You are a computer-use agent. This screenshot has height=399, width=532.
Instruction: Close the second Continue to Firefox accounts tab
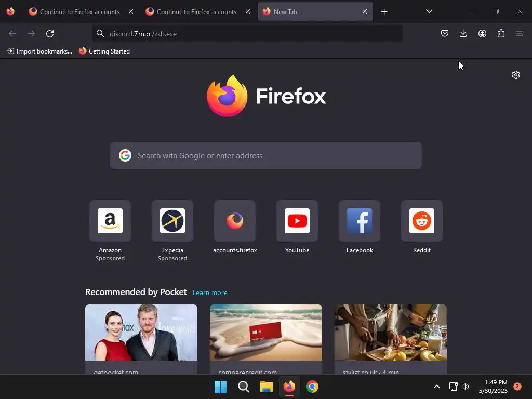[248, 11]
